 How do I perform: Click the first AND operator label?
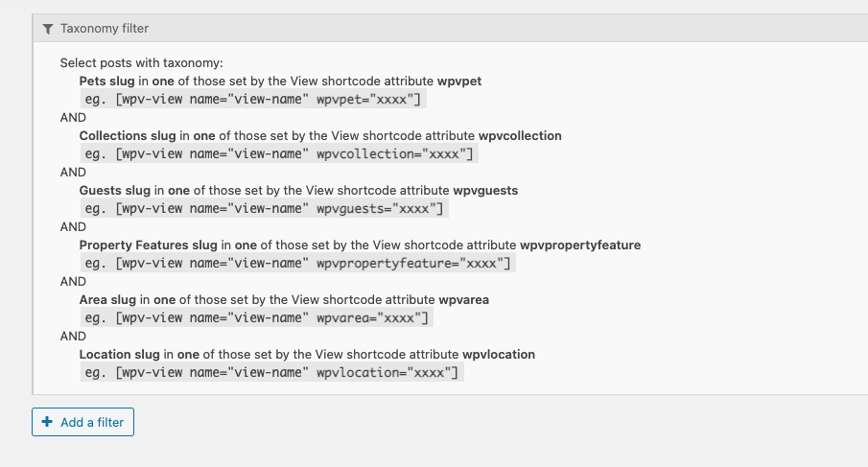(73, 117)
